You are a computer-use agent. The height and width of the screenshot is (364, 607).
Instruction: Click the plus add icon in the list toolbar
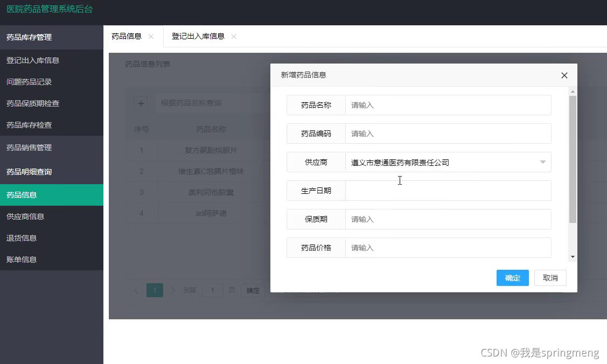pos(141,103)
